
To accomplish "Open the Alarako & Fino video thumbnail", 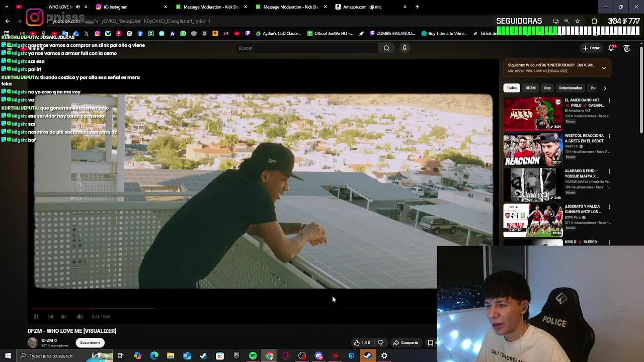I will point(533,185).
